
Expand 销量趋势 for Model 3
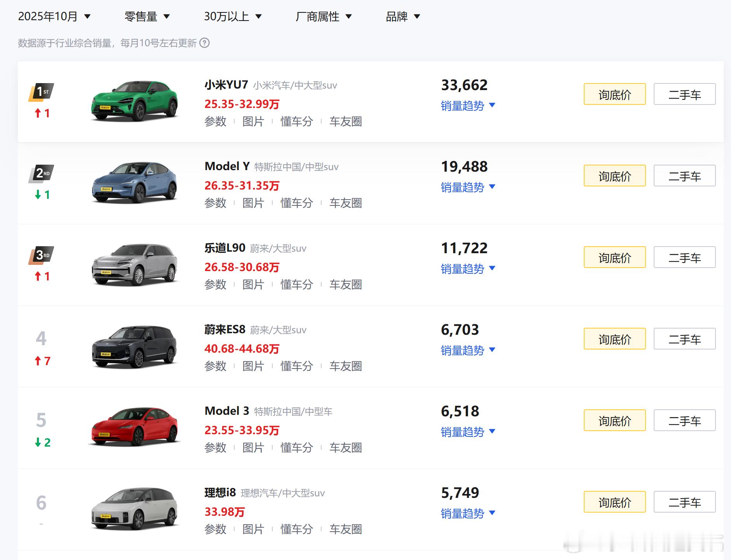click(x=468, y=432)
